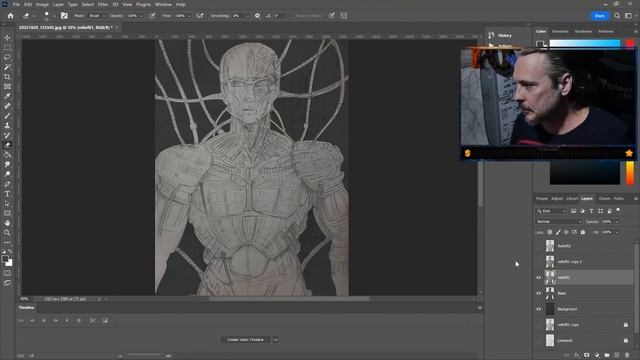This screenshot has width=640, height=360.
Task: Open eraser Mode Brush dropdown
Action: point(97,16)
